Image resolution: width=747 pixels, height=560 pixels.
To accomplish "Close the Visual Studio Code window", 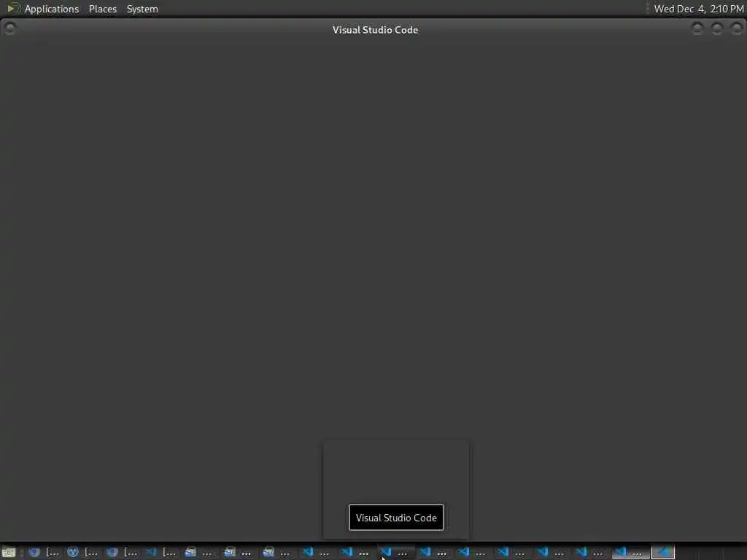I will (x=737, y=28).
